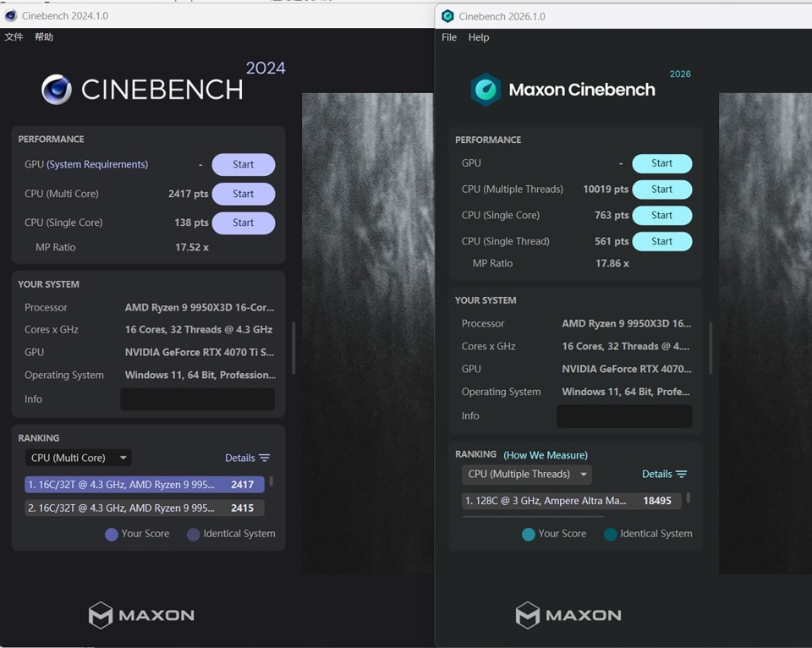Click the 561 pts single thread score
This screenshot has height=648, width=812.
click(x=611, y=241)
